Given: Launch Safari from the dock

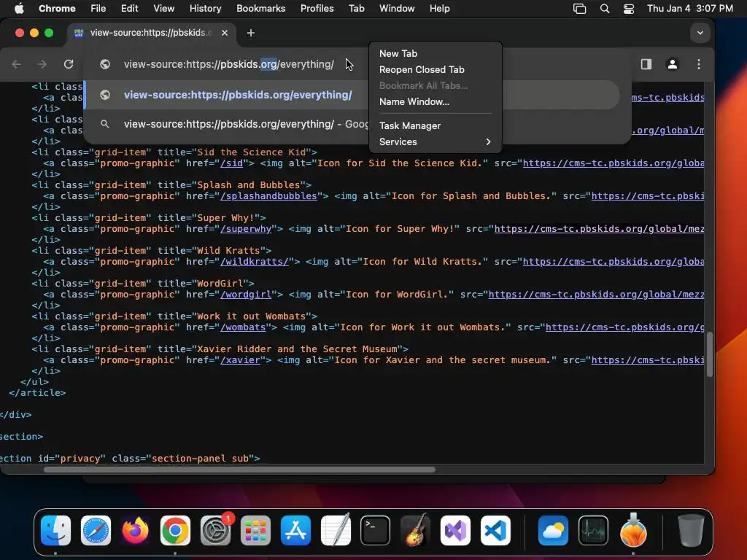Looking at the screenshot, I should point(96,531).
